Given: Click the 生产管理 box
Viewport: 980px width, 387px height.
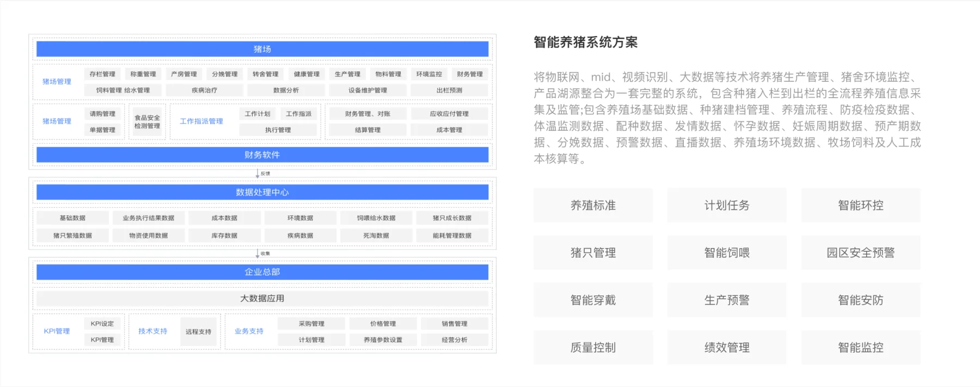Looking at the screenshot, I should (x=347, y=74).
